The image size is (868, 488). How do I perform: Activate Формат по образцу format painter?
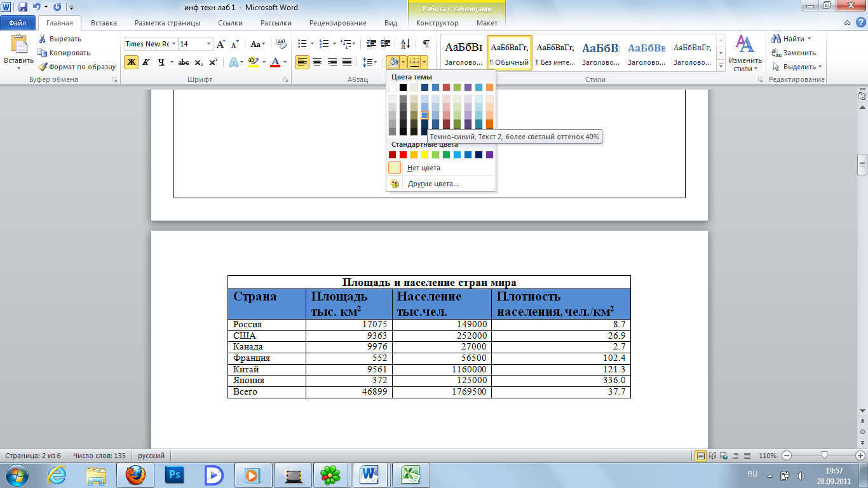click(76, 67)
